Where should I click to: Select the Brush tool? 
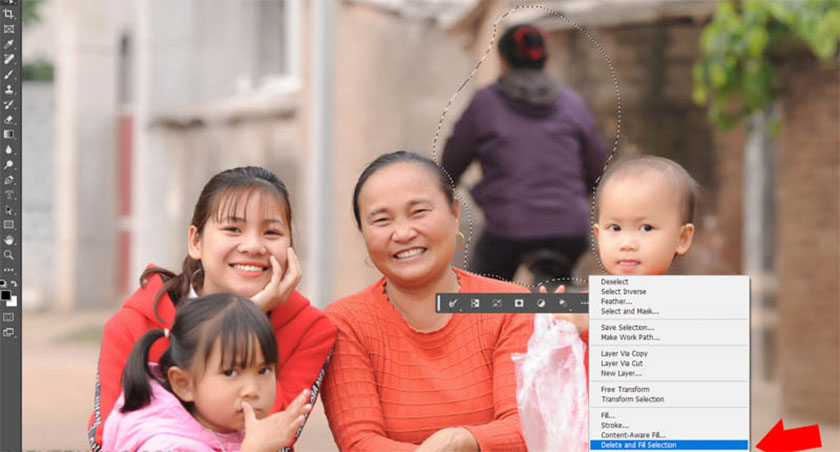[9, 74]
